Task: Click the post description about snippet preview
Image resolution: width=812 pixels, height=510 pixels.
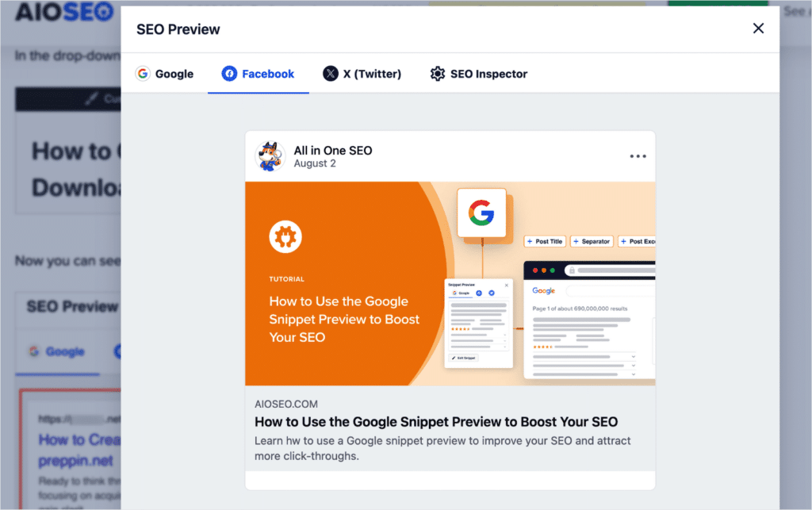Action: pos(442,448)
